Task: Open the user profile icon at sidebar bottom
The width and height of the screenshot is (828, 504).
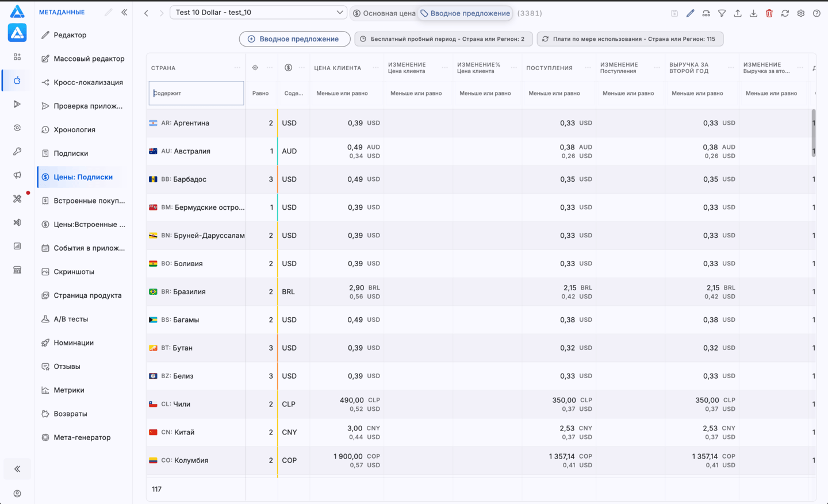Action: [17, 494]
